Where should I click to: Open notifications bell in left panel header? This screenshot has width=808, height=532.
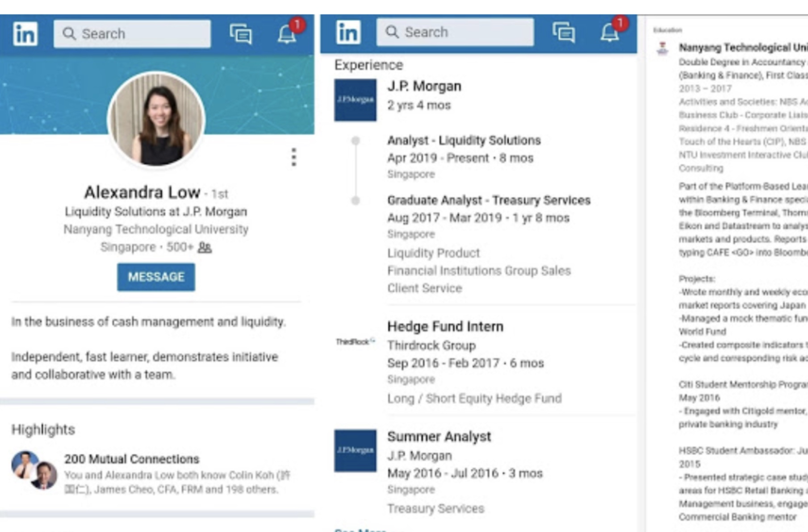point(287,34)
